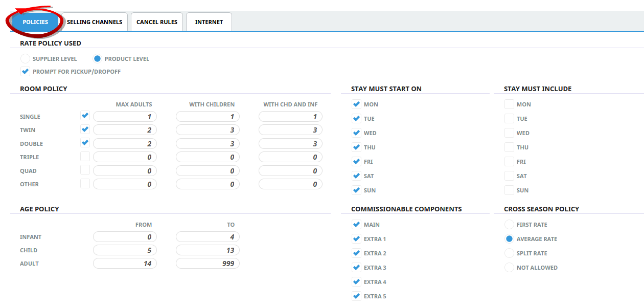
Task: Uncheck the SINGLE room policy
Action: (85, 115)
